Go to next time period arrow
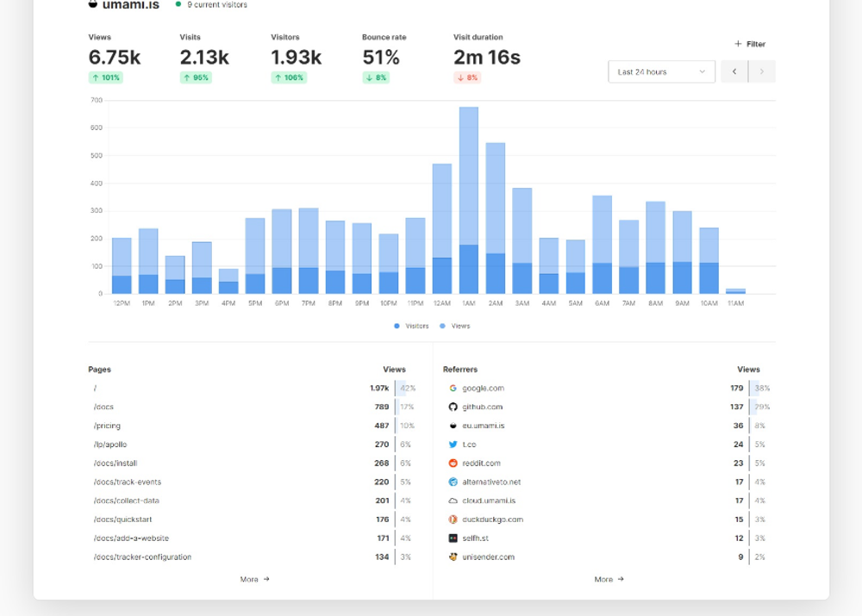 (x=762, y=72)
